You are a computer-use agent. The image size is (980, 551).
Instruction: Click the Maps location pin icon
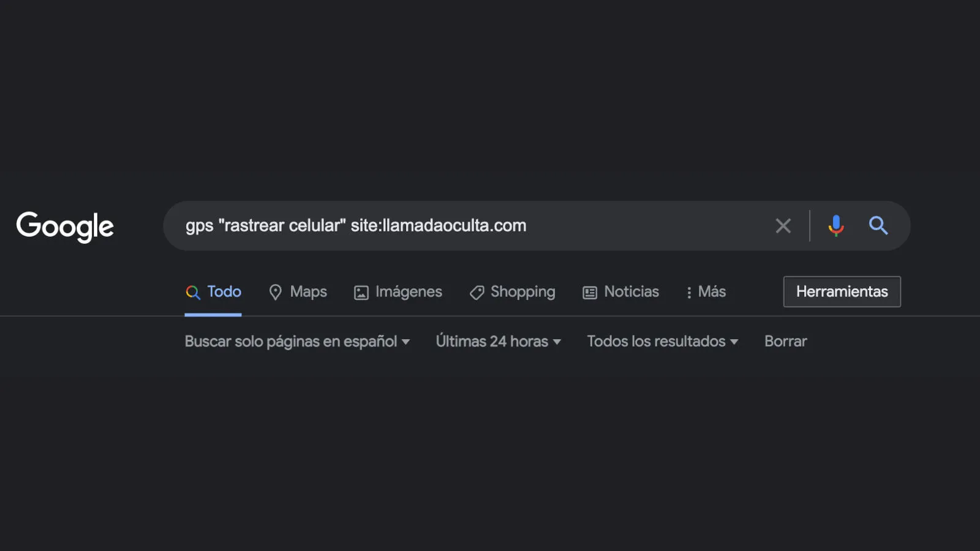(276, 293)
